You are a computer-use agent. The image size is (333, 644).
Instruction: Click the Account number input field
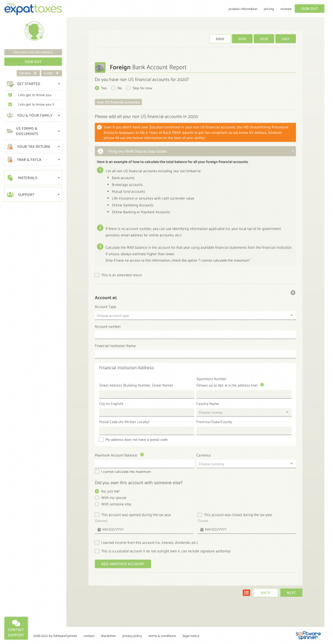(195, 335)
